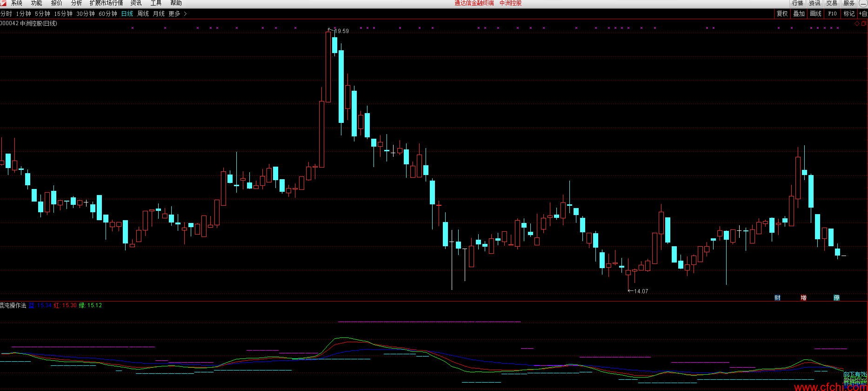Screen dimensions: 868x391
Task: Open the 报价 menu
Action: coord(57,3)
